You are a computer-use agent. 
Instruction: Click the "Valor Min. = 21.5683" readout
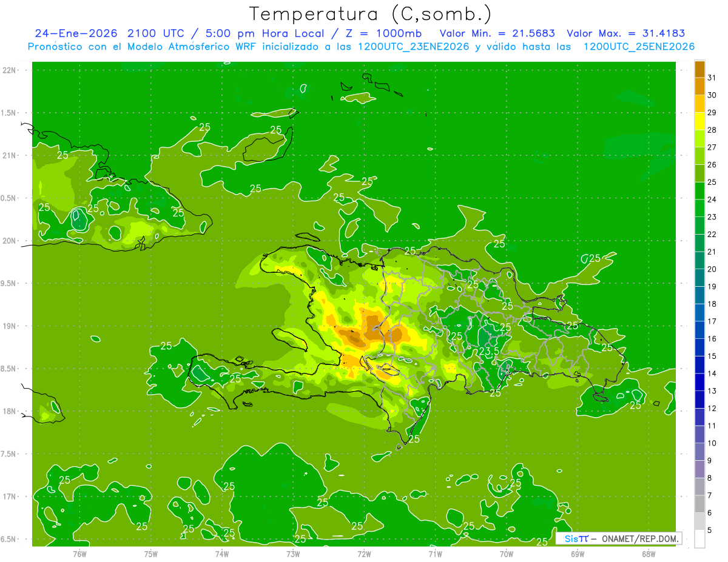click(497, 33)
